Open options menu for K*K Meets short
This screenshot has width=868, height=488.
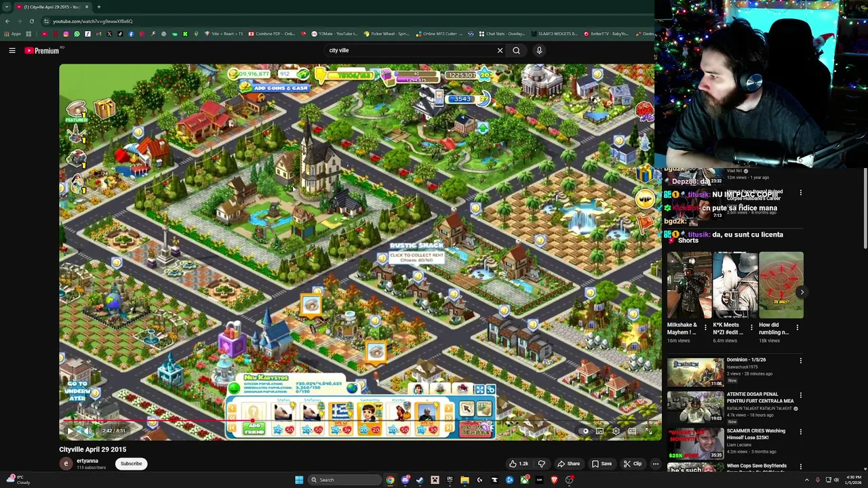pos(751,327)
